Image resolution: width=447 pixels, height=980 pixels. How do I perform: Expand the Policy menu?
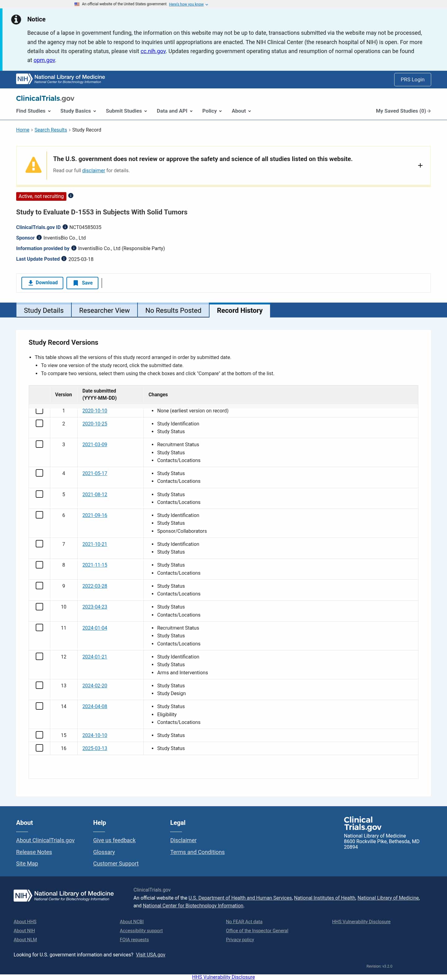tap(212, 111)
